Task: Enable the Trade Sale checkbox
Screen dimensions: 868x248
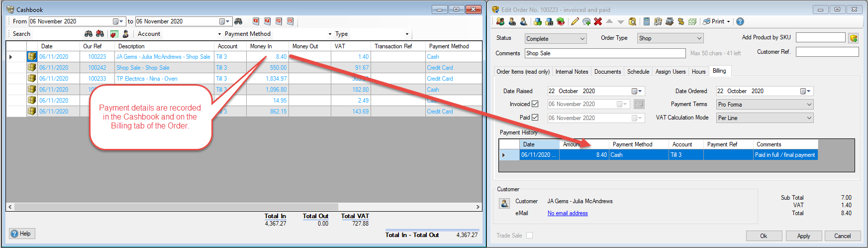Action: [529, 236]
